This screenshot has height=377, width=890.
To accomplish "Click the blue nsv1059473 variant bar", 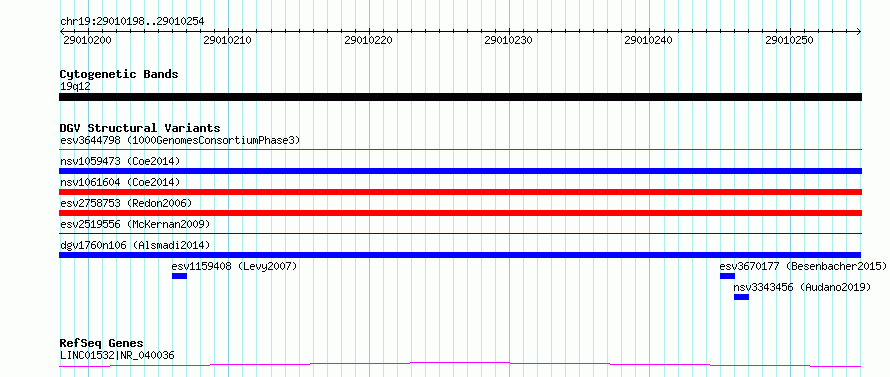I will [460, 171].
